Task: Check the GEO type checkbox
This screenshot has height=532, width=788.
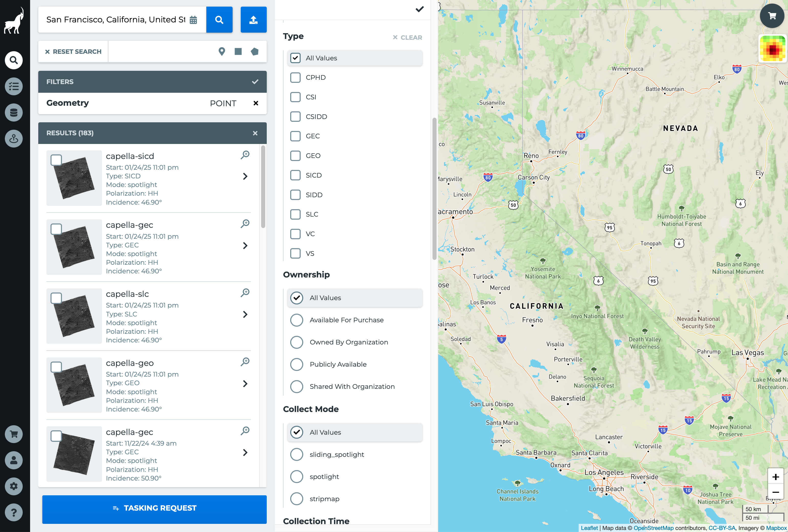Action: coord(295,156)
